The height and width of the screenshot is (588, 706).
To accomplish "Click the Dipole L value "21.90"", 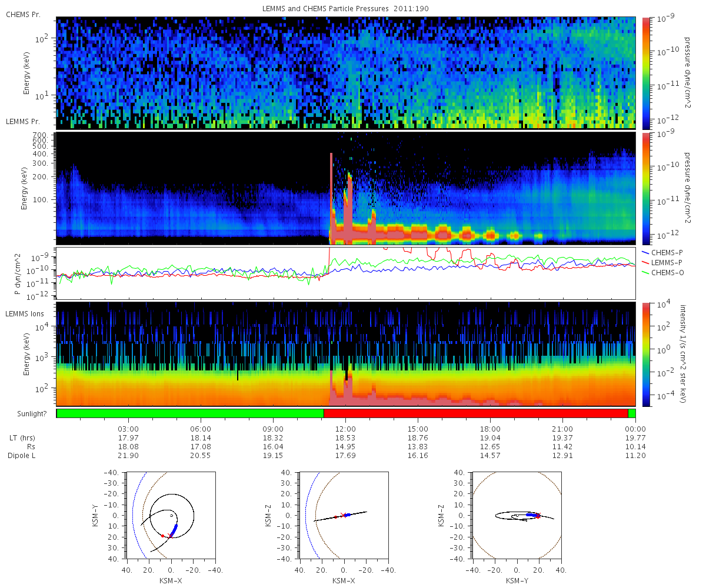I will 128,456.
